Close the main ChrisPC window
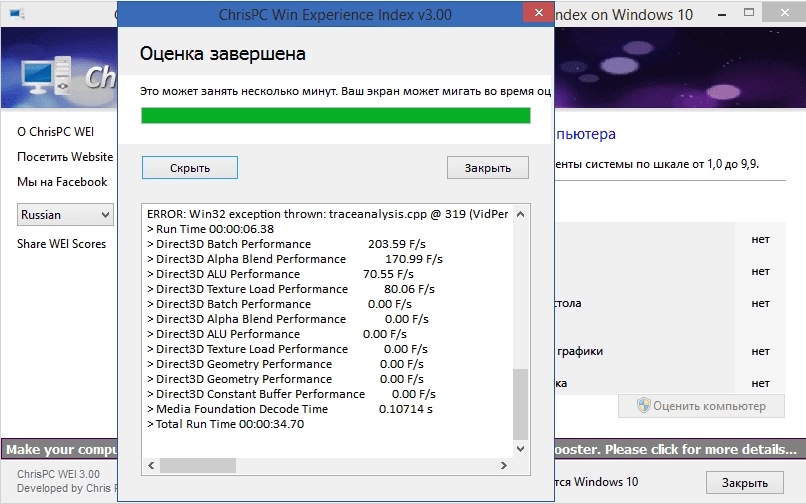The height and width of the screenshot is (504, 806). 784,12
